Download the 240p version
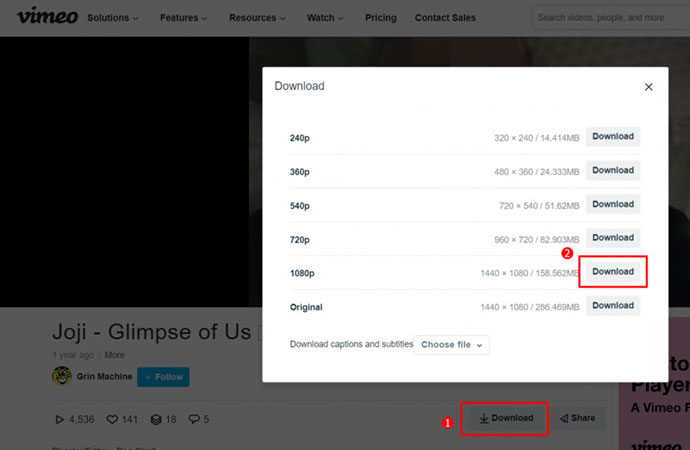The width and height of the screenshot is (690, 450). pyautogui.click(x=613, y=137)
